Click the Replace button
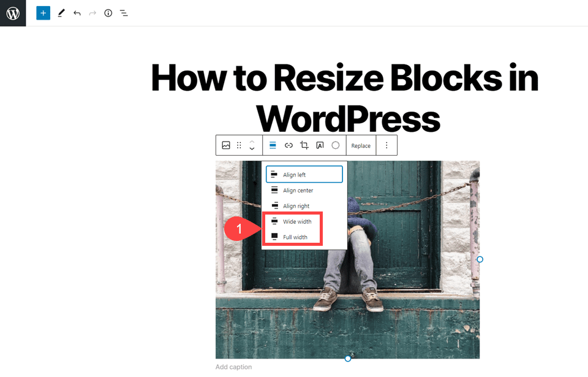 click(x=360, y=145)
